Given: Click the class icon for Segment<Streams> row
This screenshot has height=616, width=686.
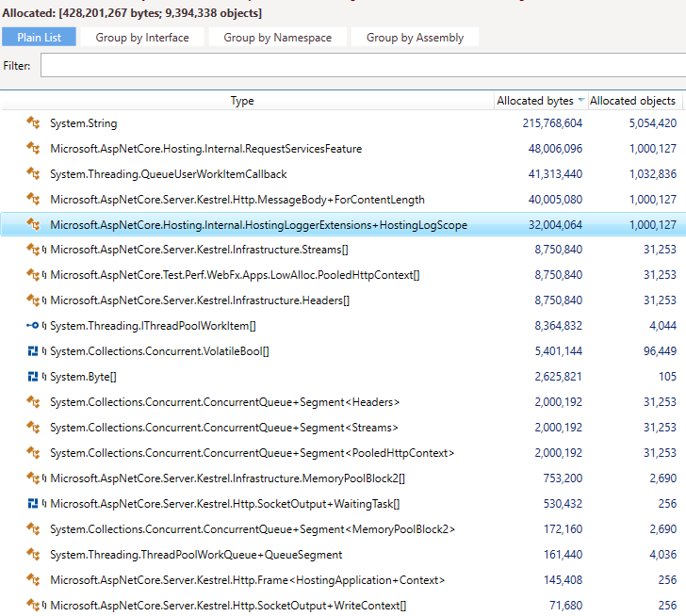Looking at the screenshot, I should click(33, 427).
